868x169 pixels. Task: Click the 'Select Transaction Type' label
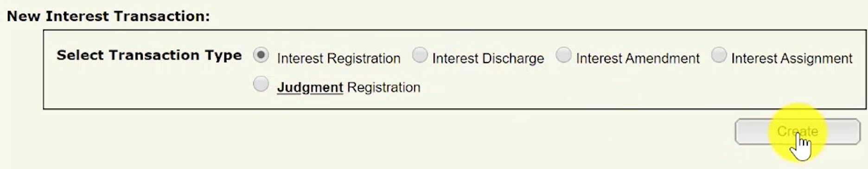[149, 55]
